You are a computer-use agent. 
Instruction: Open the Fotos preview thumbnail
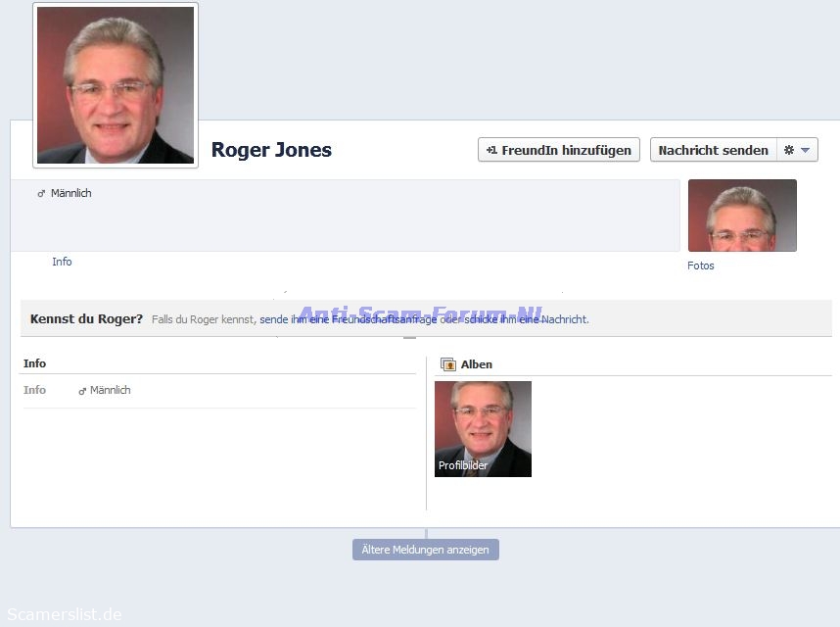742,216
